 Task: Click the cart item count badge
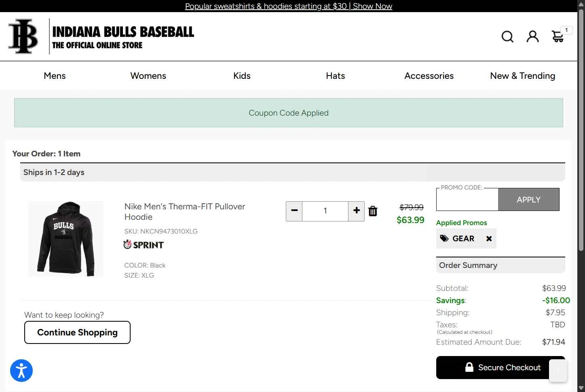[x=566, y=30]
